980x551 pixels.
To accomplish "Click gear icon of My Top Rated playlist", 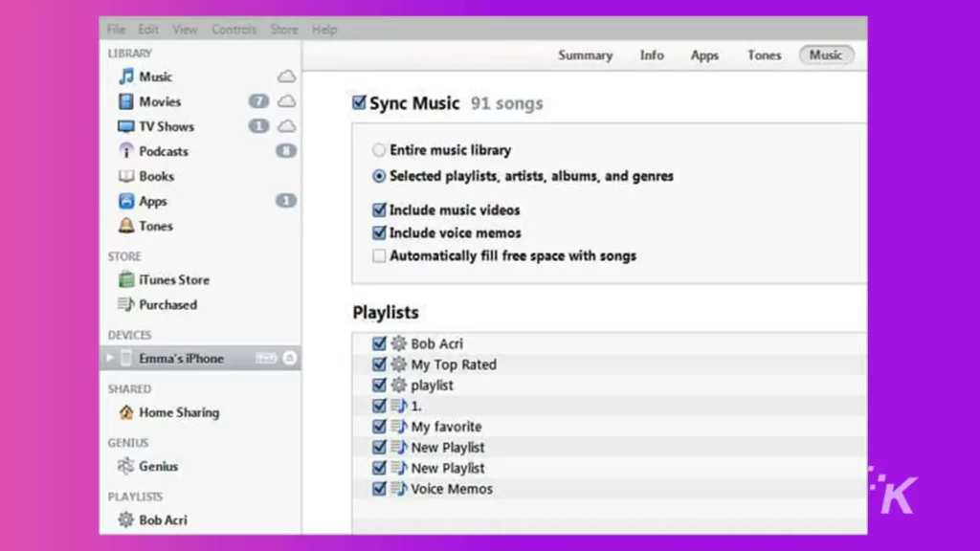I will pyautogui.click(x=399, y=364).
